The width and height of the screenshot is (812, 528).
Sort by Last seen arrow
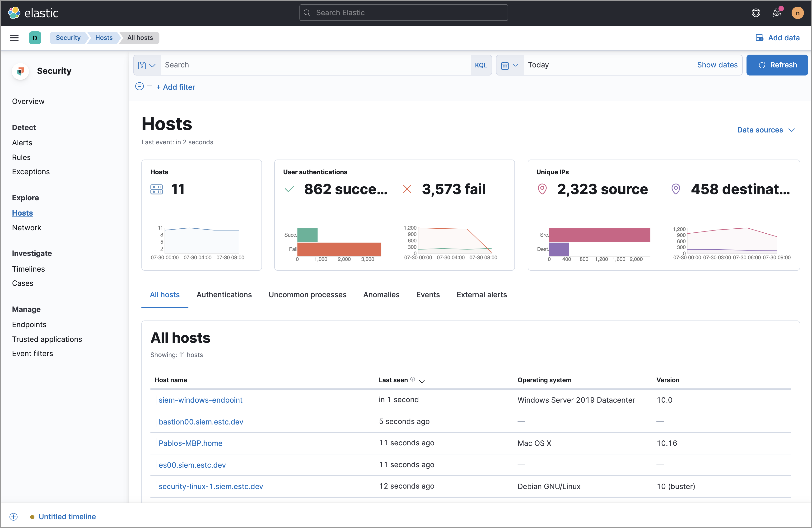pyautogui.click(x=422, y=380)
